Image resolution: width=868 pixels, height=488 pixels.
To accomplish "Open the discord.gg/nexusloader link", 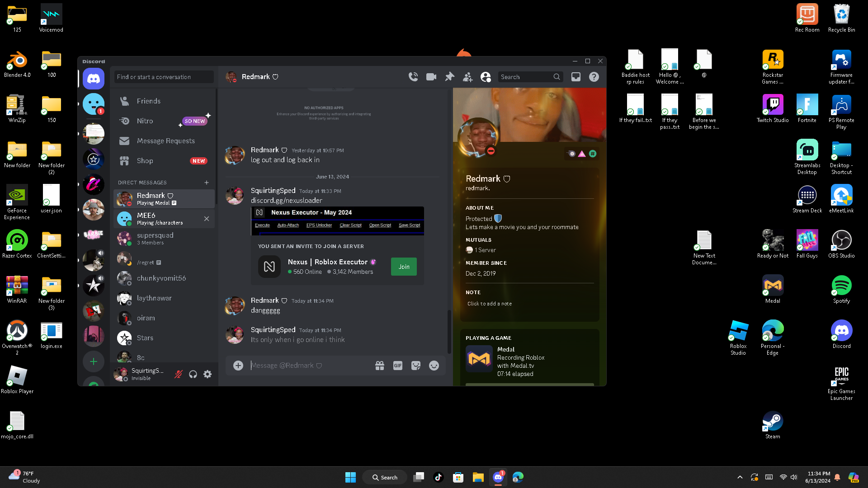I will (287, 201).
